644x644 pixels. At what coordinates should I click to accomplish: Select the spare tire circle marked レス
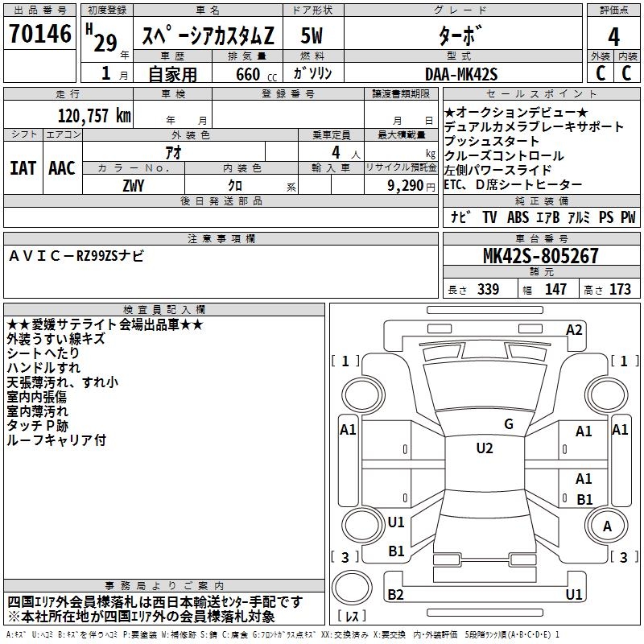[x=352, y=588]
